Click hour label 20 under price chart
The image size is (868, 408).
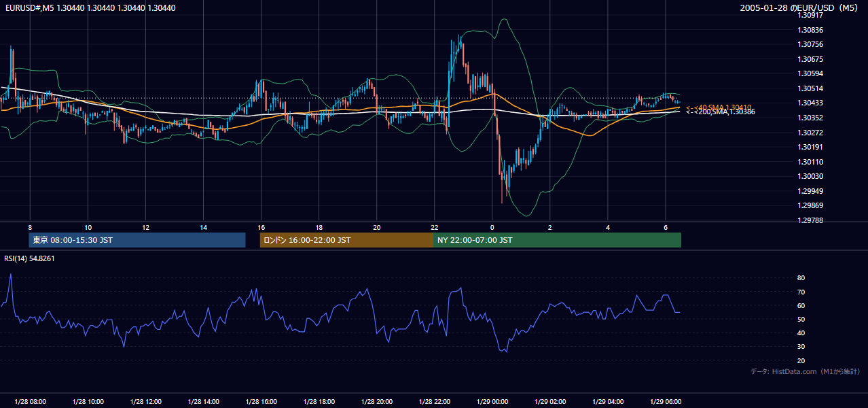[376, 227]
